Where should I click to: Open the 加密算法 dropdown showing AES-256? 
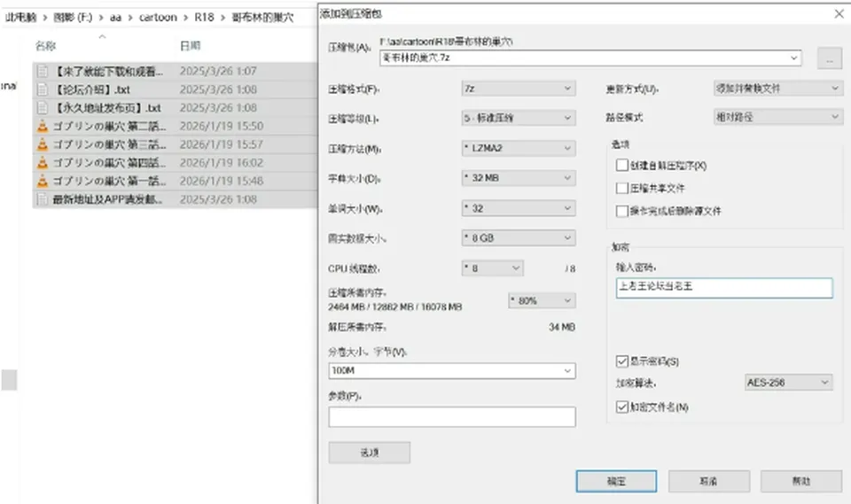(x=788, y=383)
